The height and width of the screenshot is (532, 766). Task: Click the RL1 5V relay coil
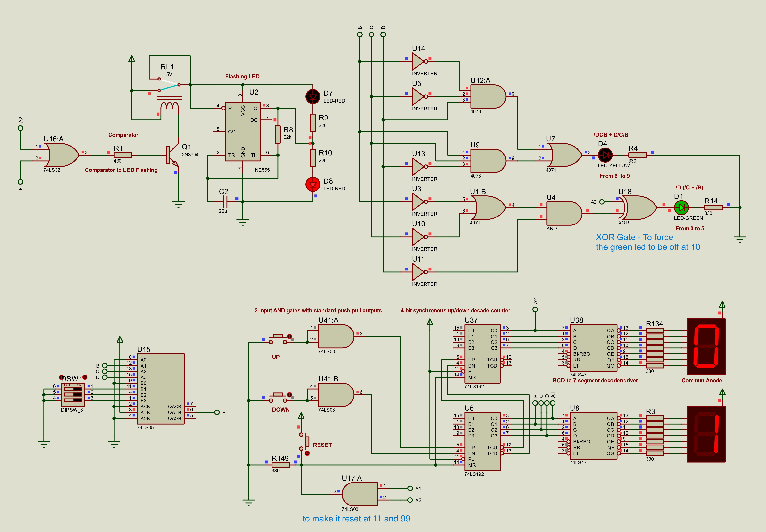click(169, 105)
